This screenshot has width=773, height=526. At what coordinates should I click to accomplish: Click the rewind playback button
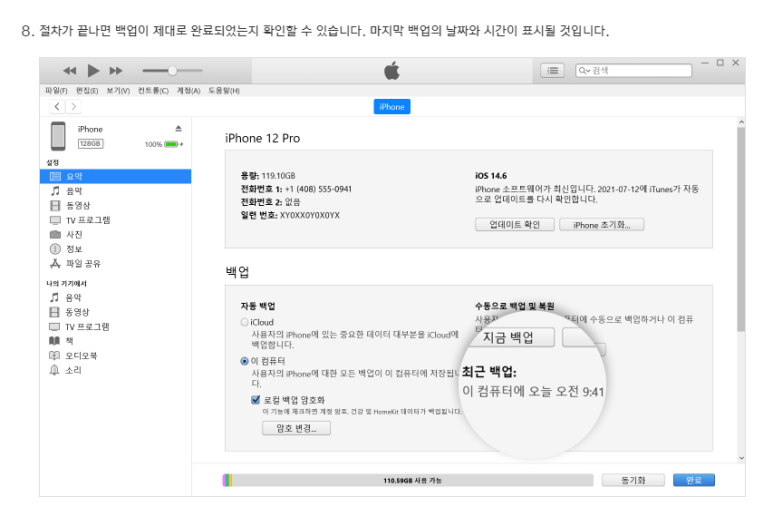point(70,70)
